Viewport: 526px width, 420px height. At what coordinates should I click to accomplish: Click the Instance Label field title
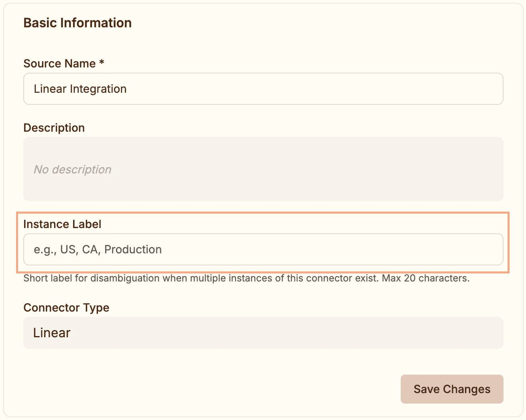pos(62,224)
